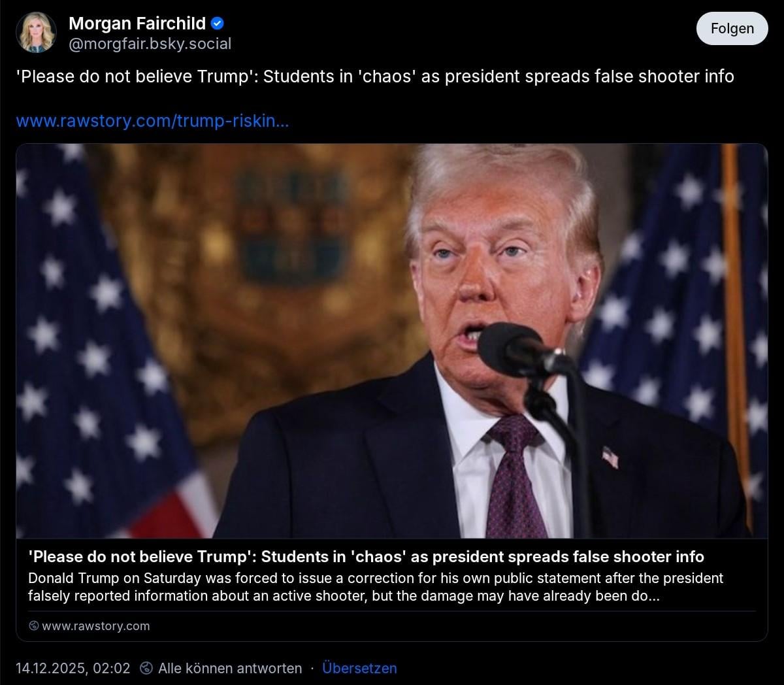Viewport: 784px width, 685px height.
Task: Open the www.rawstory.com/trump-riskin... link
Action: tap(152, 121)
